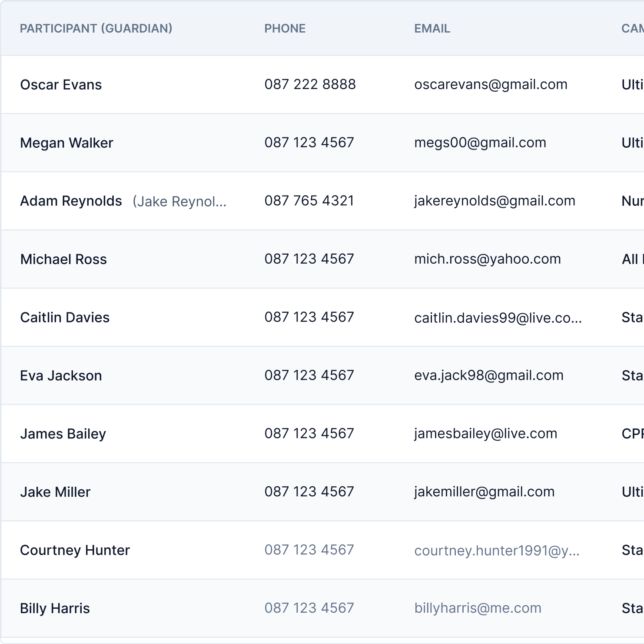Click Eva Jackson's name
This screenshot has width=644, height=644.
[x=61, y=376]
